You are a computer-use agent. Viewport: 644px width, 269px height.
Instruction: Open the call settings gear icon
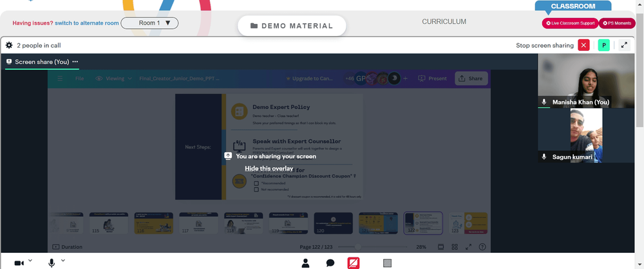coord(9,45)
